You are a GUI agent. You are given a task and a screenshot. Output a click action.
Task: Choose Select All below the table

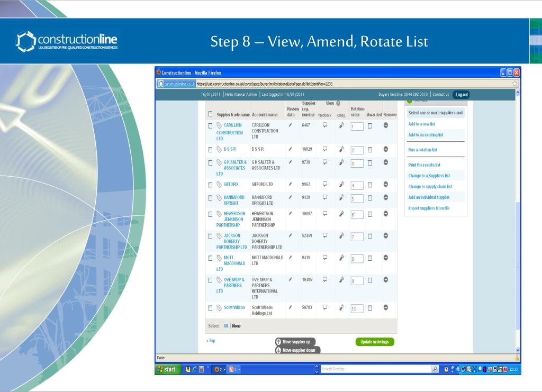[x=225, y=326]
